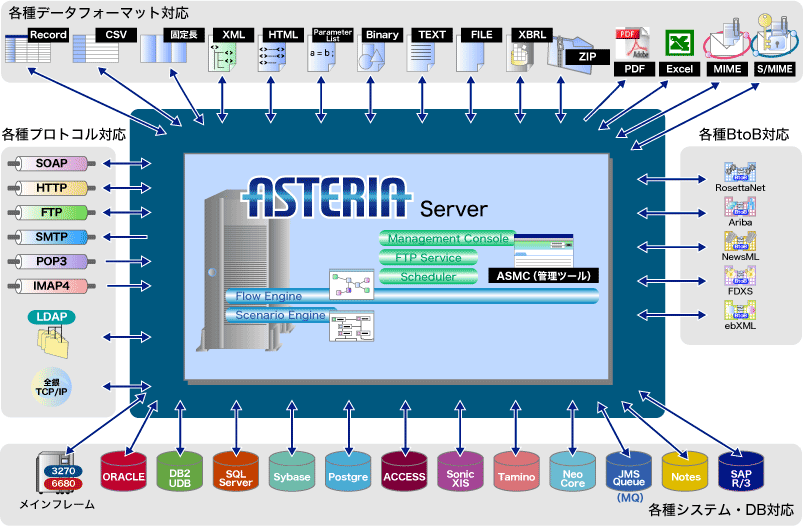The image size is (803, 526).
Task: Click the Management Console bar
Action: [x=447, y=239]
